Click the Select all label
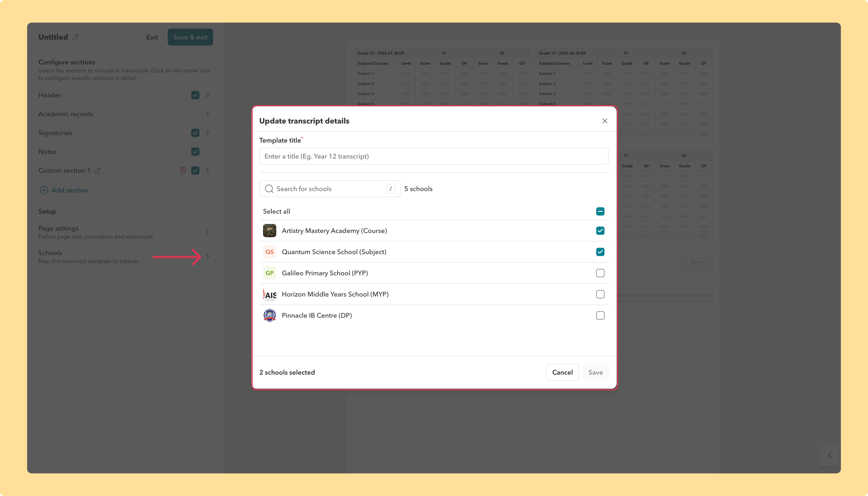Image resolution: width=868 pixels, height=496 pixels. [277, 211]
